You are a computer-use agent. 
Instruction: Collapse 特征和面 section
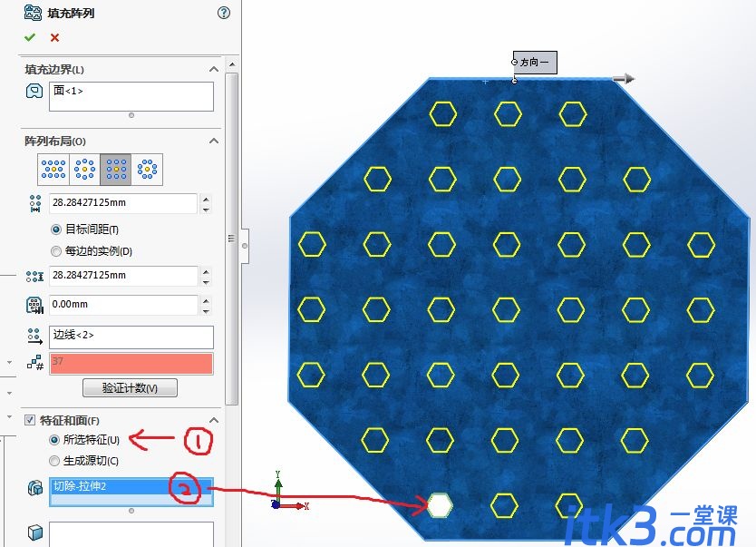pos(214,420)
